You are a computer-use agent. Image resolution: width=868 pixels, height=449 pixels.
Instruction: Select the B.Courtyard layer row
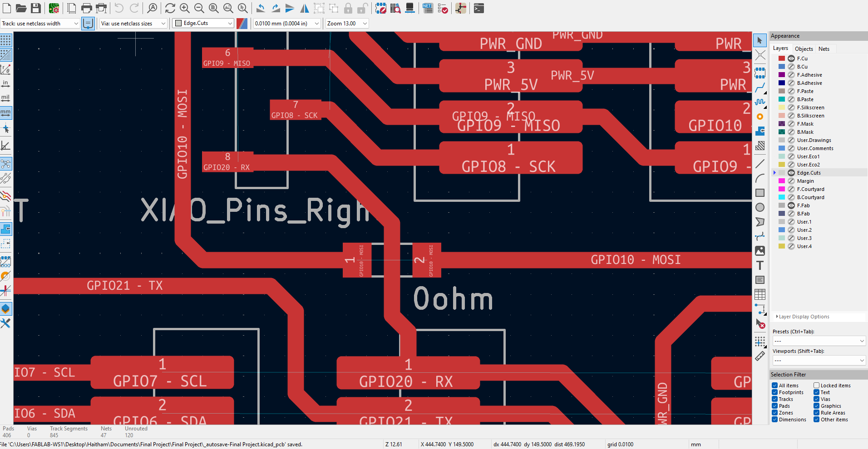[x=819, y=197]
